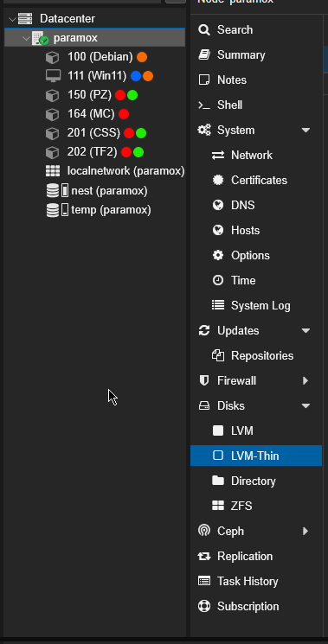Click the red tag dot on 164 (MC)

coord(124,114)
